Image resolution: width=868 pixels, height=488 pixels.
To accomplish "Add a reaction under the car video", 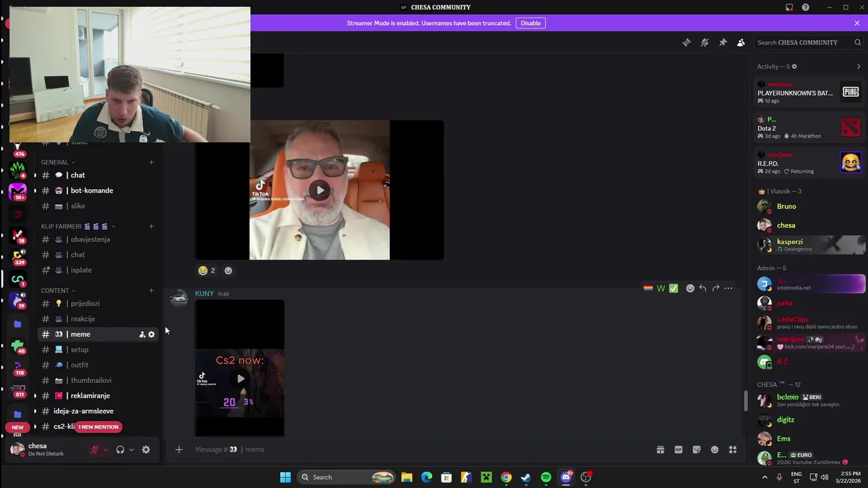I will click(x=228, y=270).
